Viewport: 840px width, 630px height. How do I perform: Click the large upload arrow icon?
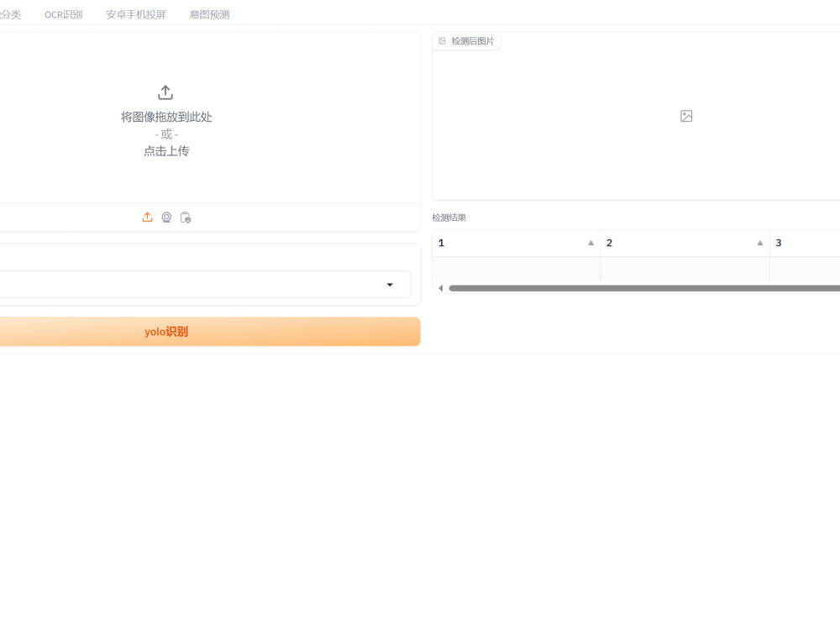[165, 92]
